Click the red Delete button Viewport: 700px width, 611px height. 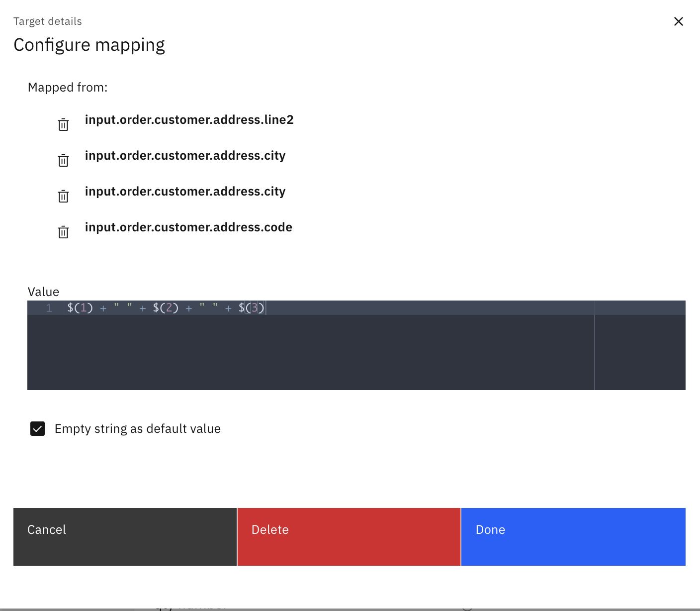[349, 536]
